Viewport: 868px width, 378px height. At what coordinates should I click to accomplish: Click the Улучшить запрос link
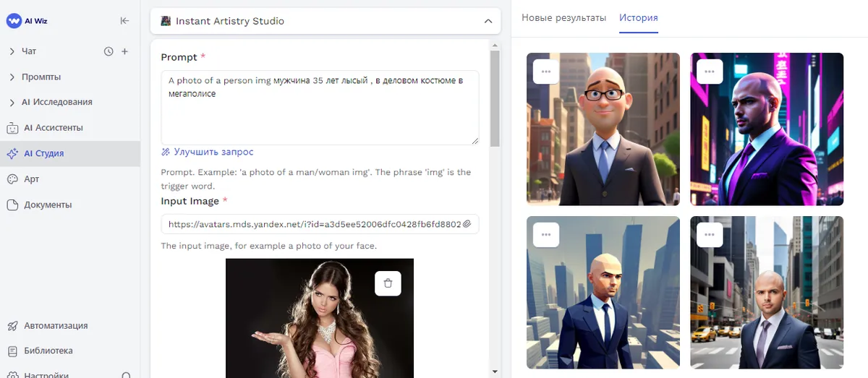(213, 152)
